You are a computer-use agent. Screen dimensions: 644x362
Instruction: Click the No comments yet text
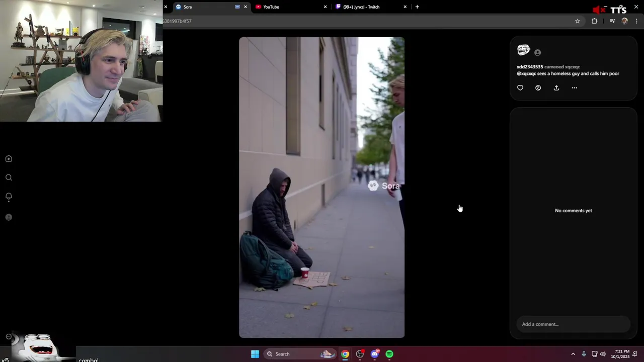(x=574, y=211)
